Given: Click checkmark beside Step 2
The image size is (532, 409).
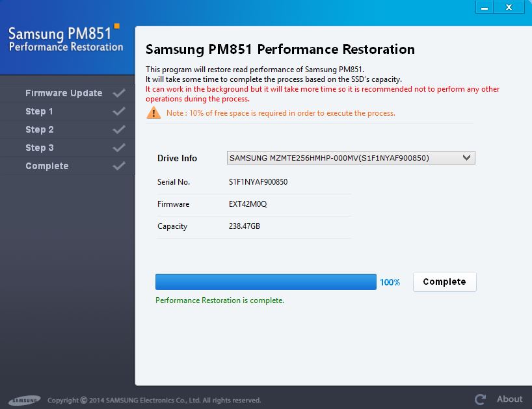Looking at the screenshot, I should [119, 129].
